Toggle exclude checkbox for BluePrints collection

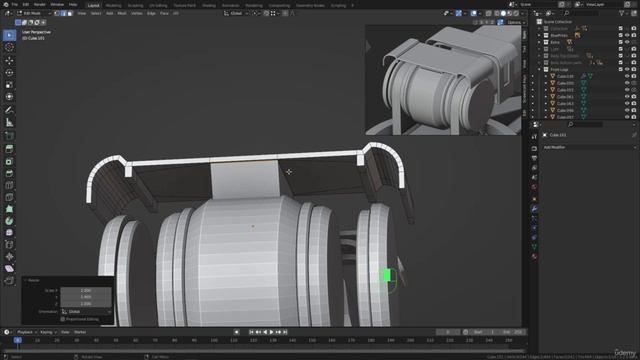tap(620, 36)
